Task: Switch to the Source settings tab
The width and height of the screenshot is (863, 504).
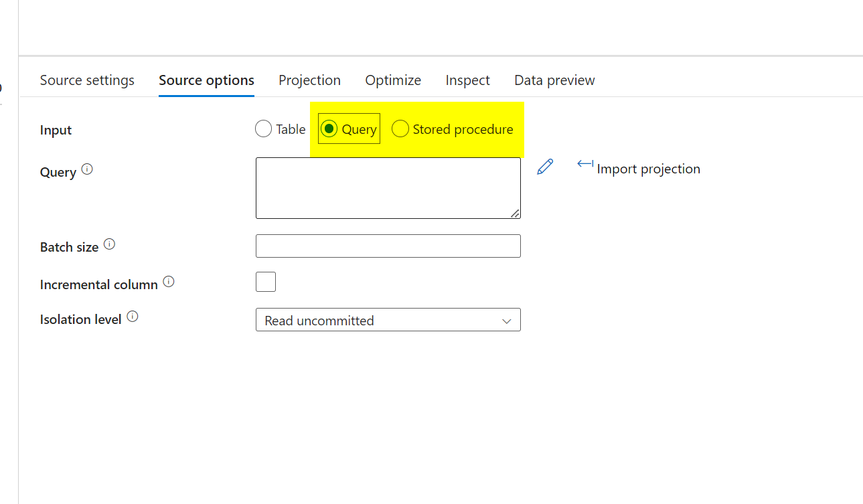Action: 86,80
